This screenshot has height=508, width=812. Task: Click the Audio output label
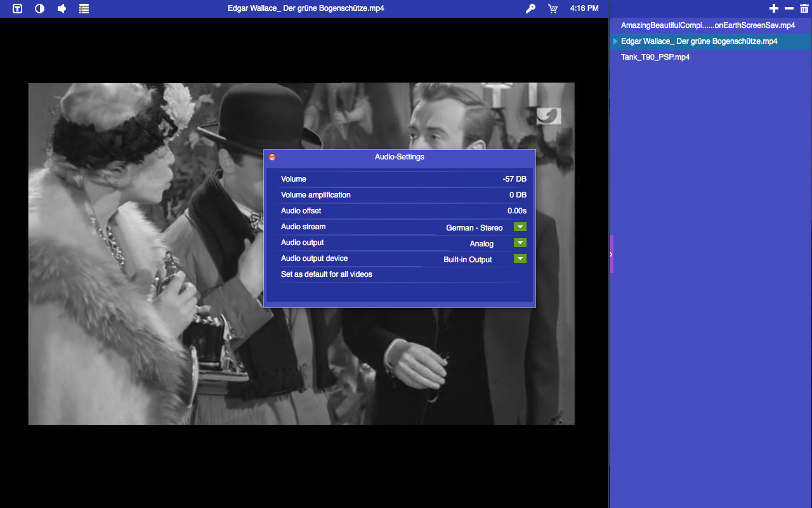coord(303,243)
